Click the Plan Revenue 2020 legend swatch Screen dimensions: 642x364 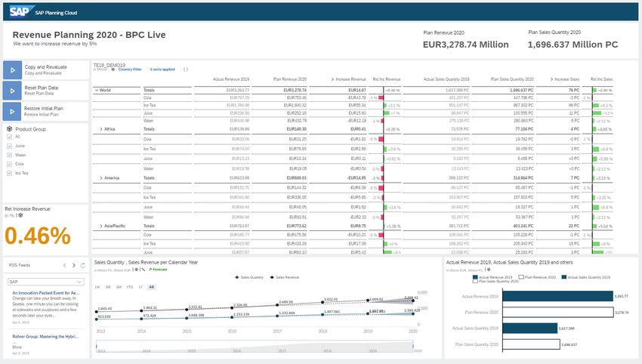point(521,277)
